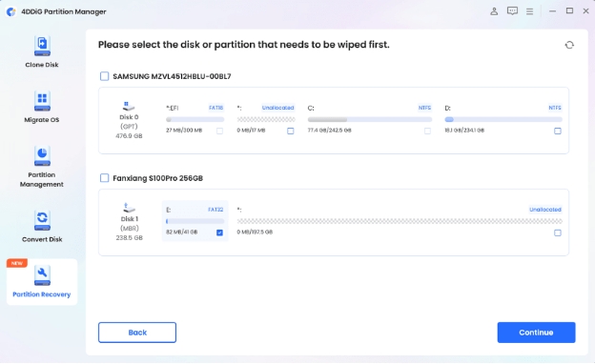Click the NTFS tag on D: partition
Screen dimensions: 595x364
(555, 108)
